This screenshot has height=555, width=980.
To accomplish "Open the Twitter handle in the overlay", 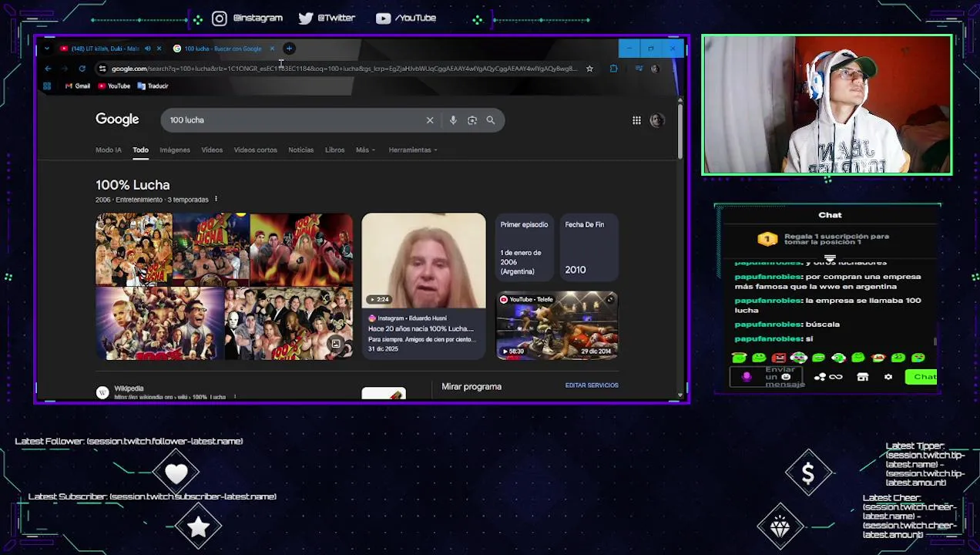I will 327,18.
